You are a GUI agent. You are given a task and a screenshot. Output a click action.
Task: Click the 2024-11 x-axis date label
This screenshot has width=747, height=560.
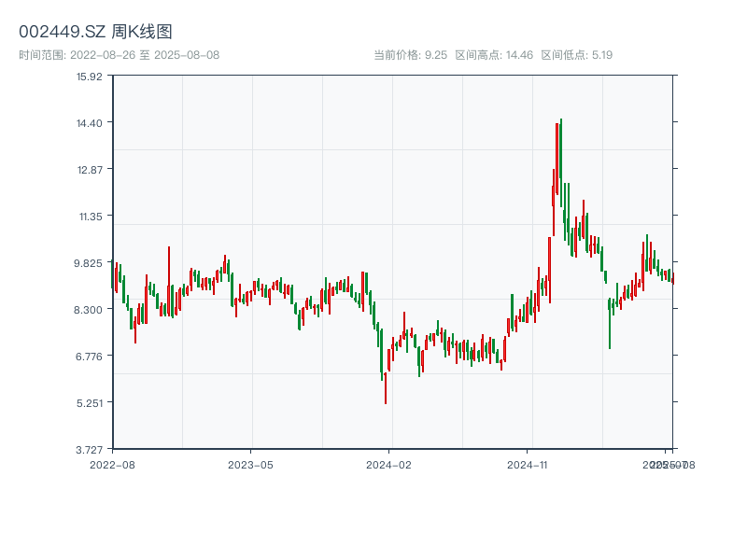(528, 464)
